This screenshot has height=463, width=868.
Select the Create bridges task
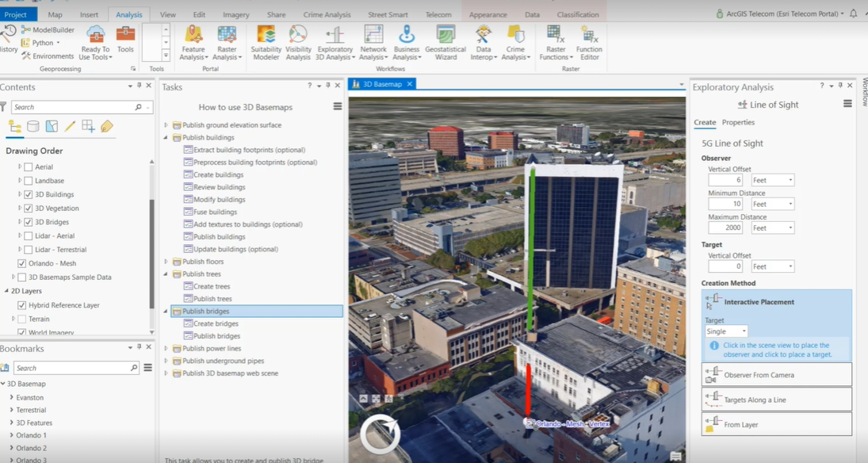click(x=216, y=323)
